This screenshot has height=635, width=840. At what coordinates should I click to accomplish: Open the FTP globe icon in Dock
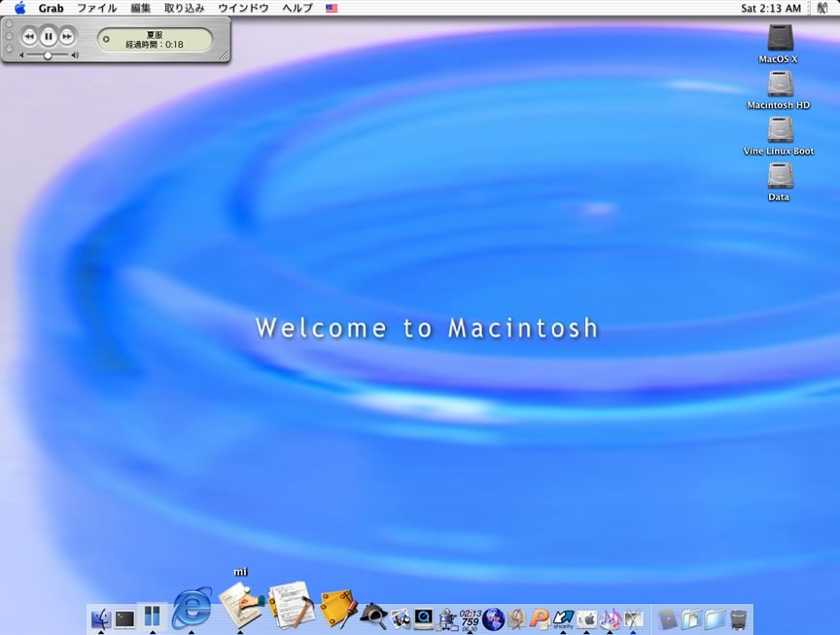[493, 618]
